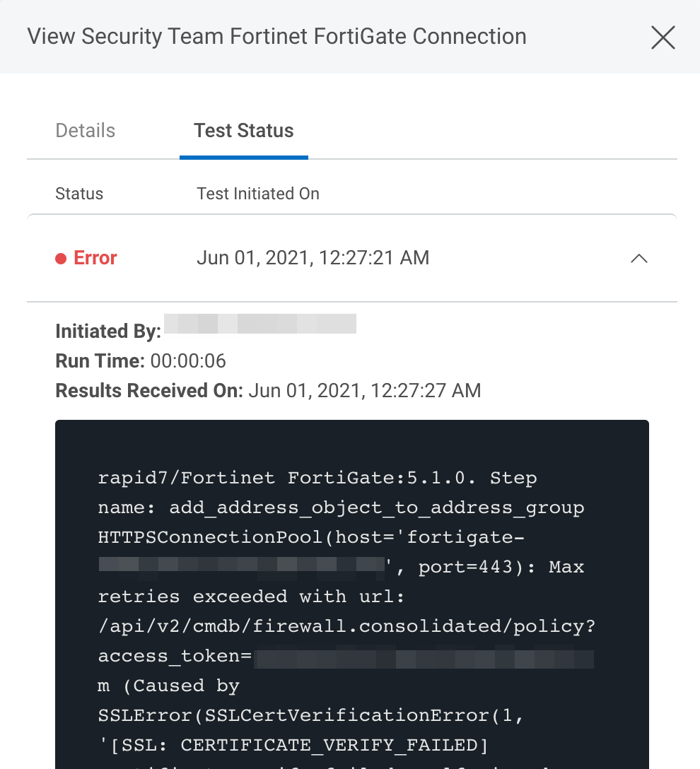This screenshot has height=769, width=700.
Task: Click the Results Received On 12:27:27 AM timestamp
Action: [364, 390]
